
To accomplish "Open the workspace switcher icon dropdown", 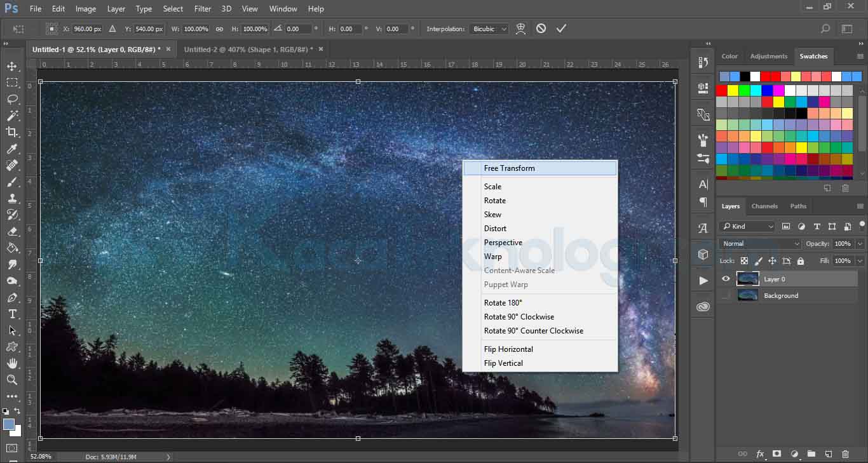I will click(x=847, y=29).
